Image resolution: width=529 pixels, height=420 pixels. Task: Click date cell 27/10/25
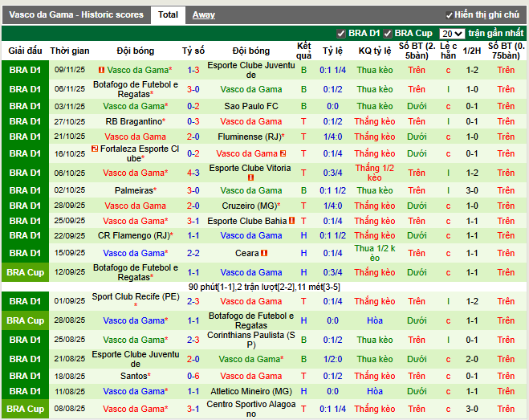tap(70, 121)
